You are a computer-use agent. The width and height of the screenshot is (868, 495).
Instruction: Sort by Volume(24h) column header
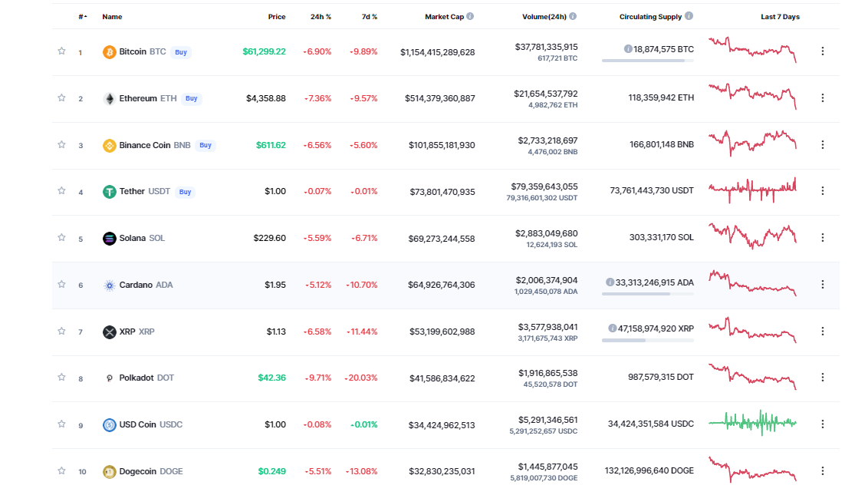point(544,17)
